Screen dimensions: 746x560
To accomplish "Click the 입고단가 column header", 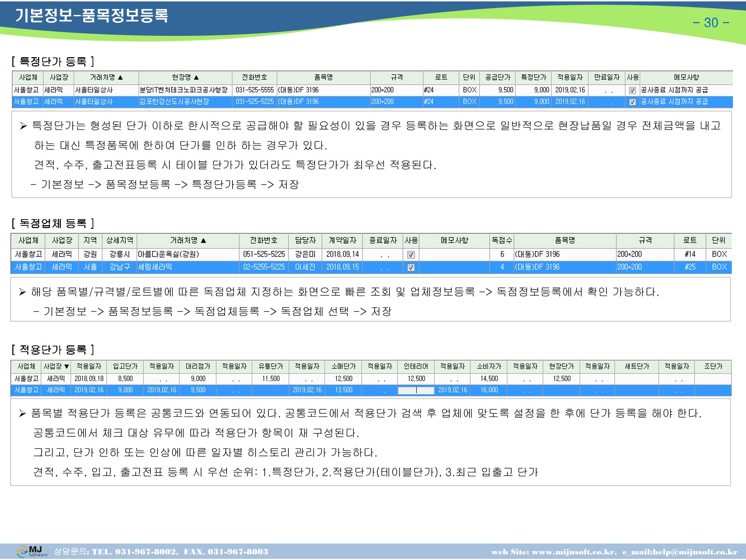I will (125, 367).
